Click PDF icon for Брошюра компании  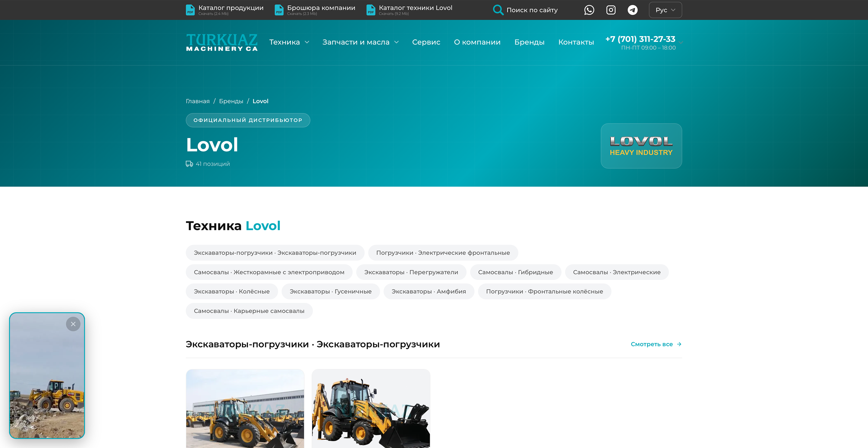tap(279, 10)
